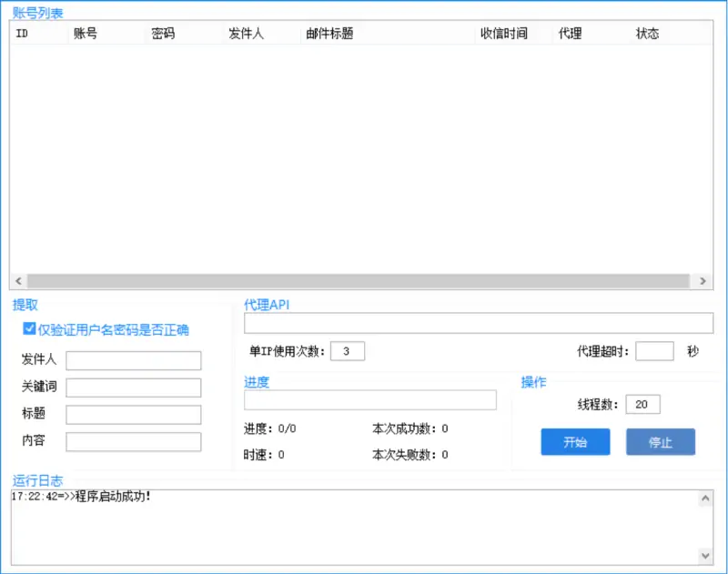The height and width of the screenshot is (574, 728).
Task: Click the 标题 title input box
Action: (x=133, y=414)
